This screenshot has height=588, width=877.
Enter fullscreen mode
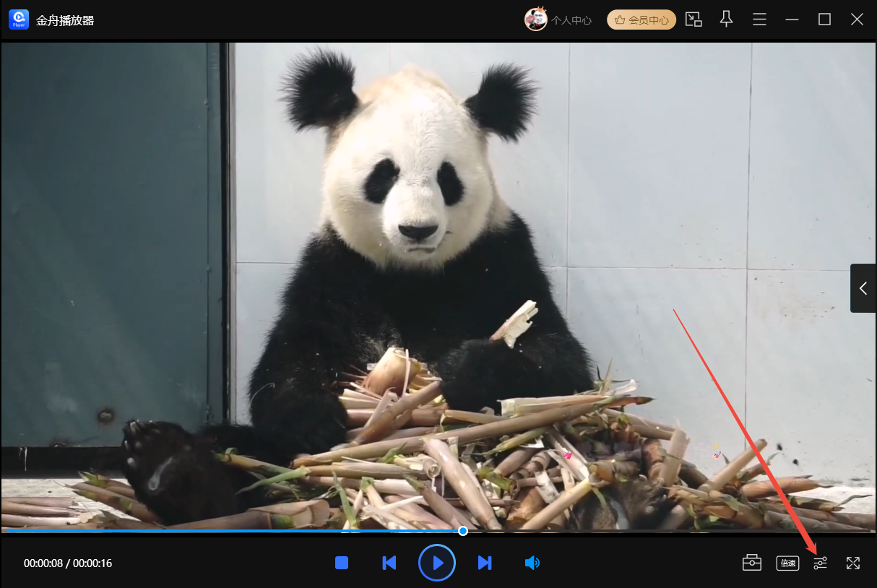(x=853, y=563)
